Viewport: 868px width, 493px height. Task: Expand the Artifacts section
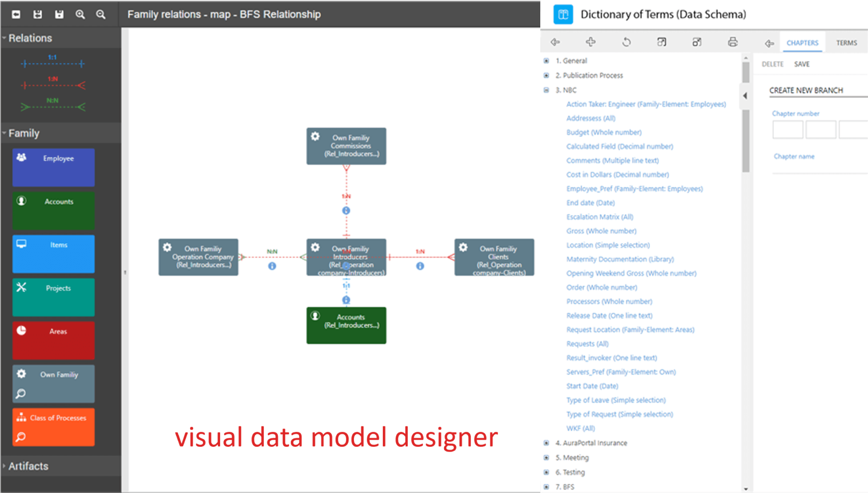[4, 466]
